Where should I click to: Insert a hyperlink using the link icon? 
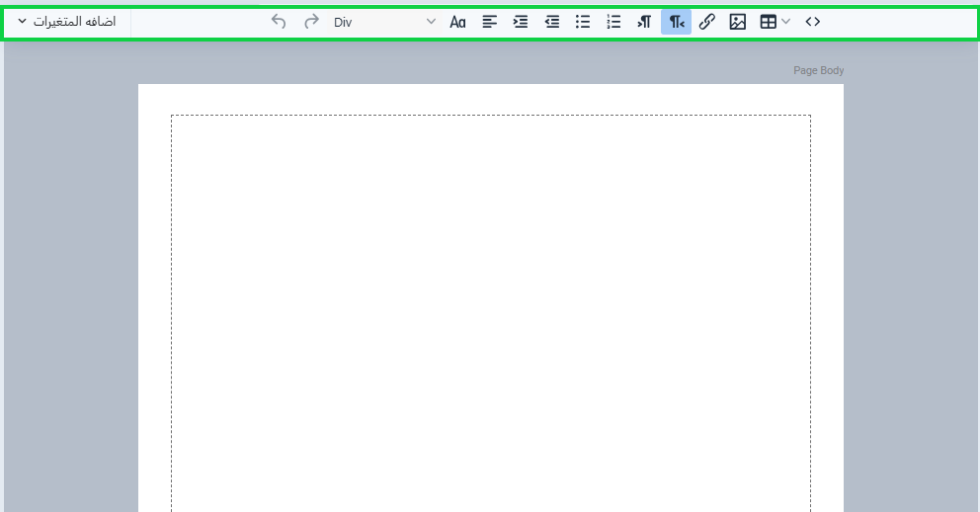coord(706,22)
